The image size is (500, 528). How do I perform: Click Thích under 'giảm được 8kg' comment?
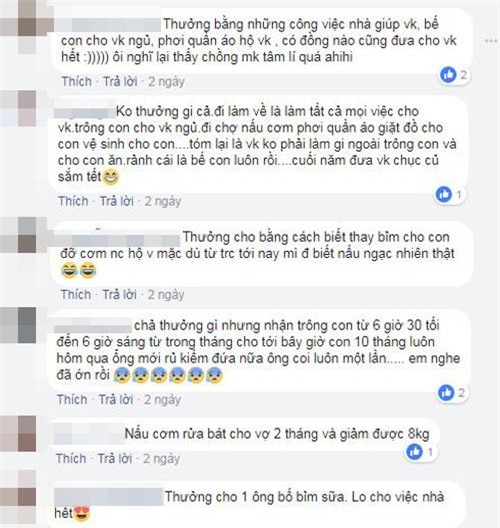pos(71,459)
